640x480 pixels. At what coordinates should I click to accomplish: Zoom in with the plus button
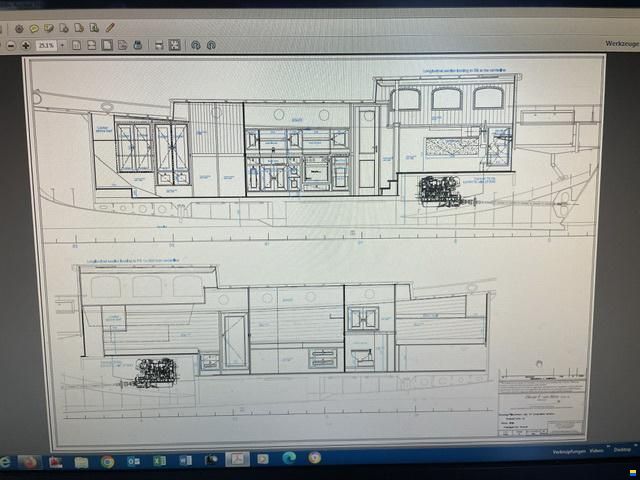[x=26, y=45]
